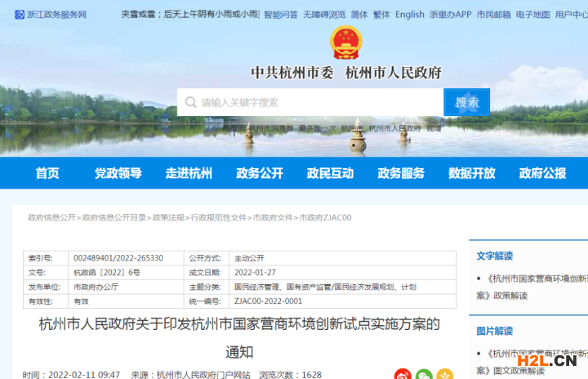Share article to Weibo
Viewport: 588px width, 379px height.
pyautogui.click(x=403, y=375)
